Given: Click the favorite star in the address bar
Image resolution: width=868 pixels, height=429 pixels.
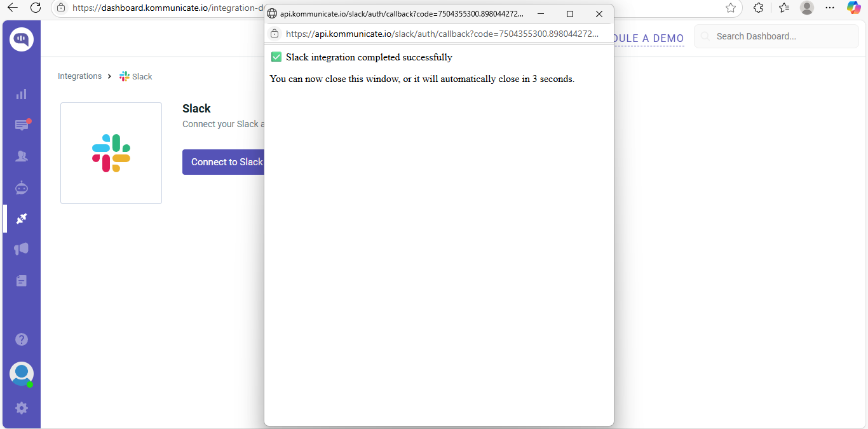Looking at the screenshot, I should [x=731, y=8].
